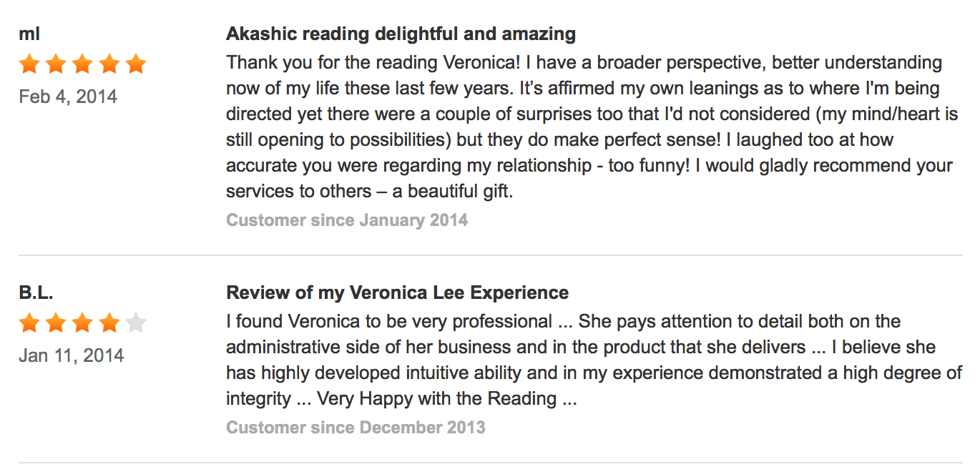The width and height of the screenshot is (980, 472).
Task: Click the third star of ml's rating
Action: click(x=82, y=64)
